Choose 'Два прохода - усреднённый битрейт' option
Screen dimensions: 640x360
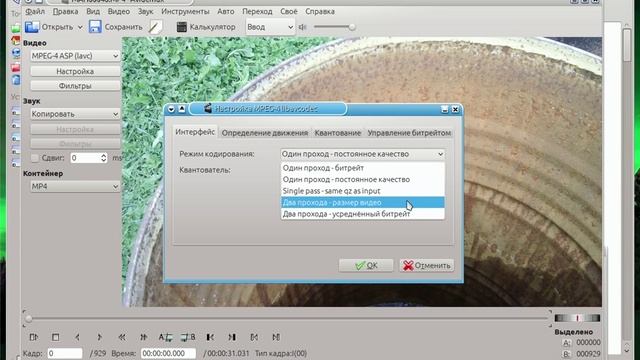click(x=363, y=214)
